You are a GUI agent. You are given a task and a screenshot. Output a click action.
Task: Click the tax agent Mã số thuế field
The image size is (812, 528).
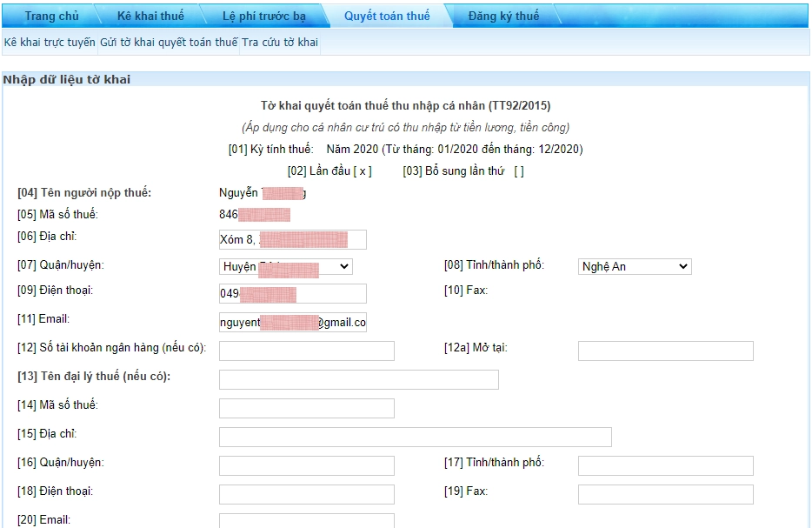[x=306, y=408]
